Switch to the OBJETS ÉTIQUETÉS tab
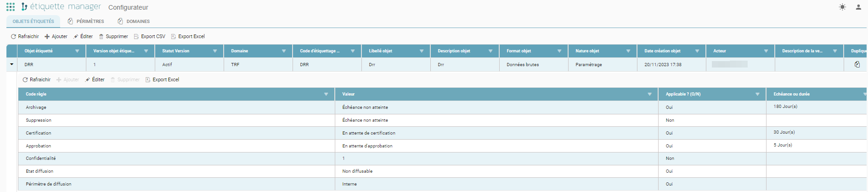This screenshot has width=868, height=192. [x=33, y=22]
